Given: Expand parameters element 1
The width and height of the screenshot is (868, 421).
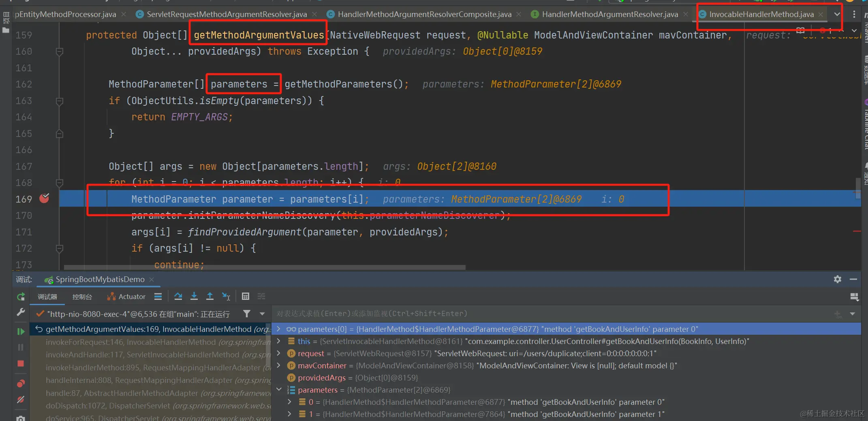Looking at the screenshot, I should pos(289,414).
